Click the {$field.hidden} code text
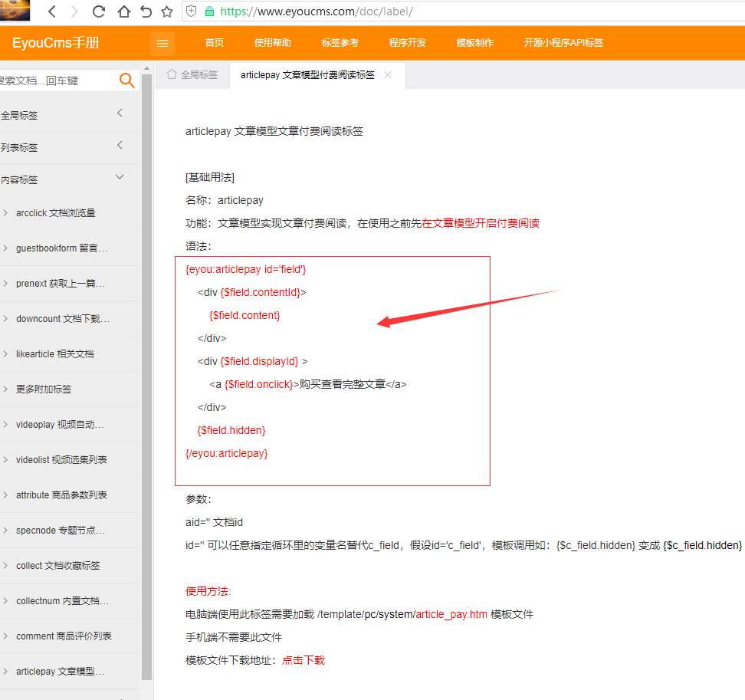This screenshot has height=700, width=745. tap(231, 430)
